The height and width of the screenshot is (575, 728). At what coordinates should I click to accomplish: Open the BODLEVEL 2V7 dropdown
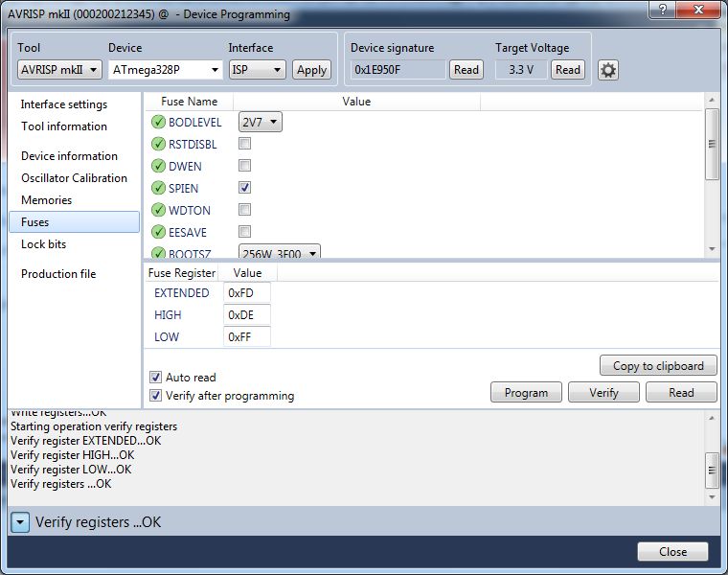(260, 122)
